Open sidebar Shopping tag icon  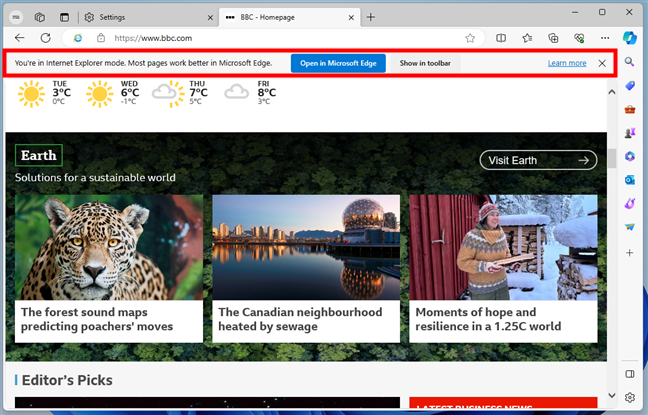point(629,86)
